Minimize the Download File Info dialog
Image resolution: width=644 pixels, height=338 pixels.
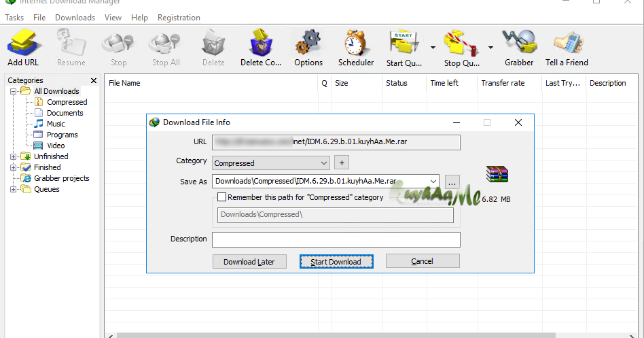pyautogui.click(x=457, y=122)
